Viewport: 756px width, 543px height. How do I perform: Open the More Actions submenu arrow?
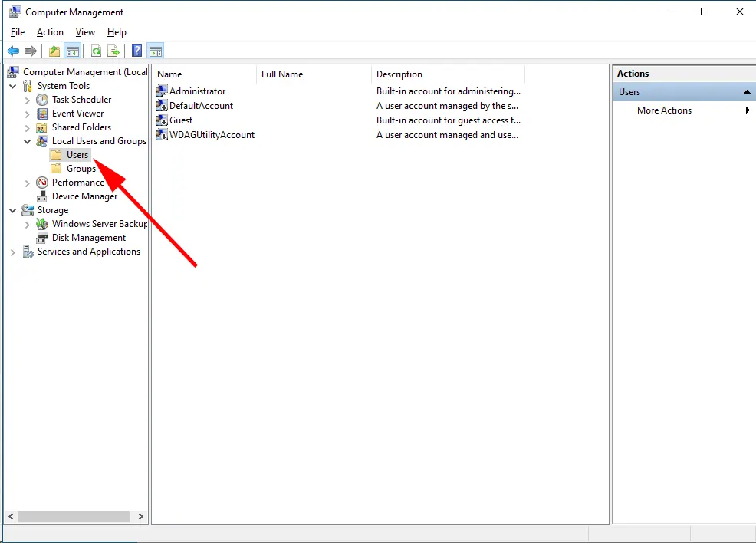[748, 110]
